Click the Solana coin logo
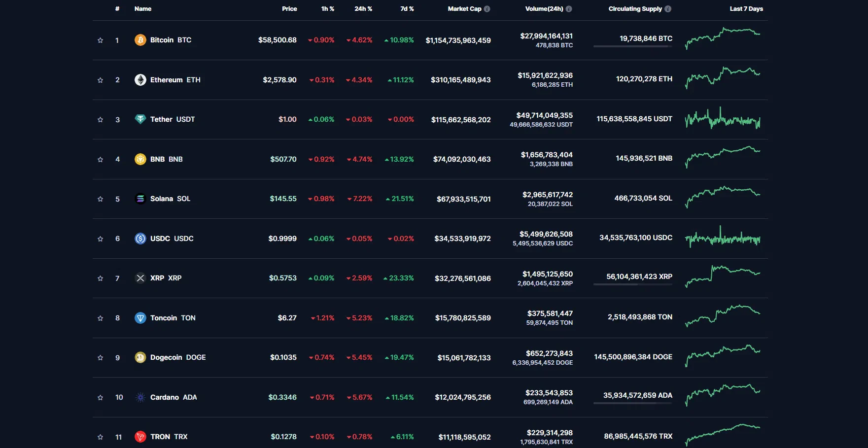 (x=140, y=199)
